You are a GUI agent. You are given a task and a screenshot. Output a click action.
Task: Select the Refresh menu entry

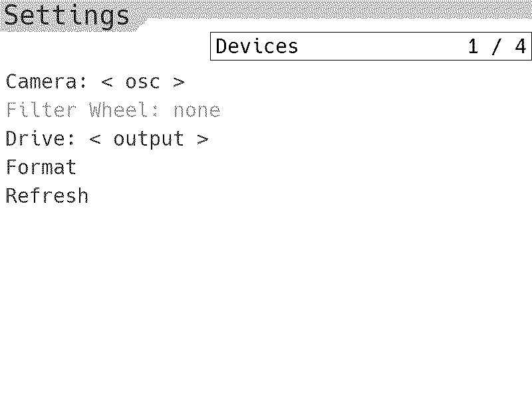coord(47,196)
